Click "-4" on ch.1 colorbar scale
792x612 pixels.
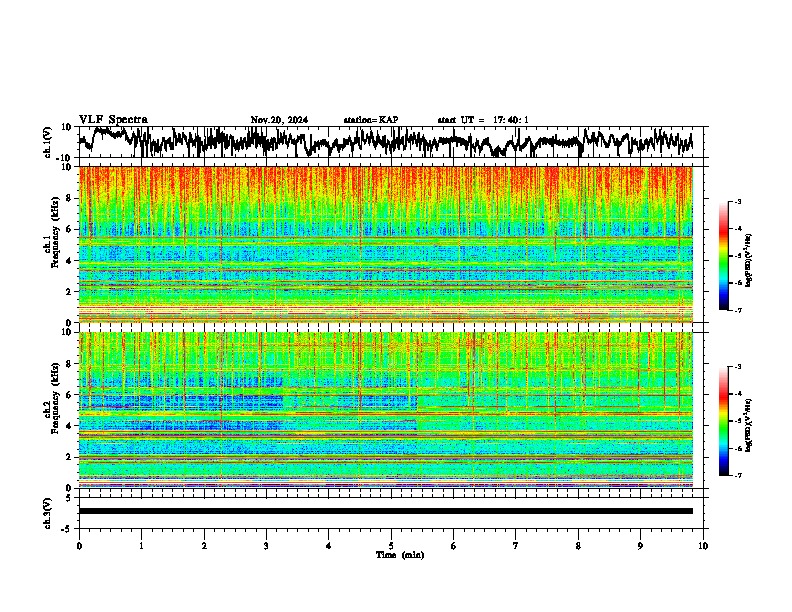[737, 229]
